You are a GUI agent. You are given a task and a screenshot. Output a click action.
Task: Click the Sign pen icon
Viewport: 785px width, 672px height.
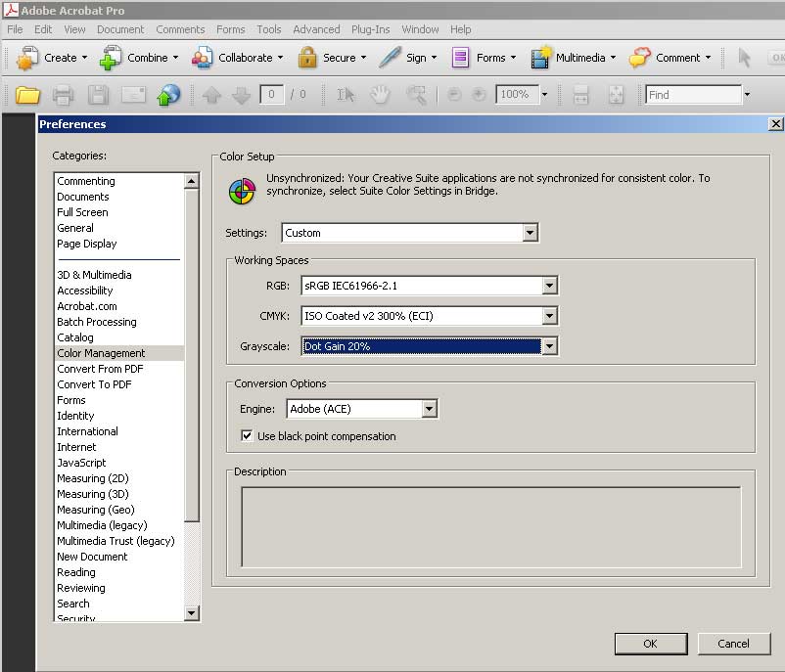tap(390, 58)
